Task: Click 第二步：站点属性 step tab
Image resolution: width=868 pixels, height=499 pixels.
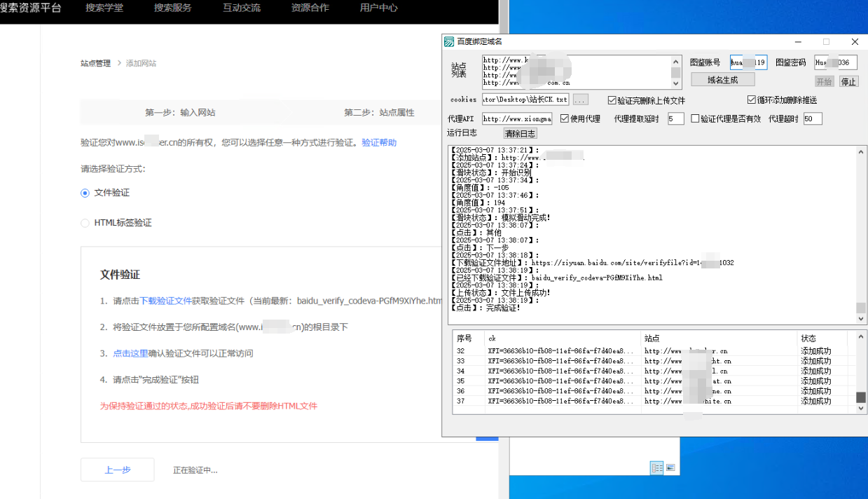Action: tap(379, 112)
